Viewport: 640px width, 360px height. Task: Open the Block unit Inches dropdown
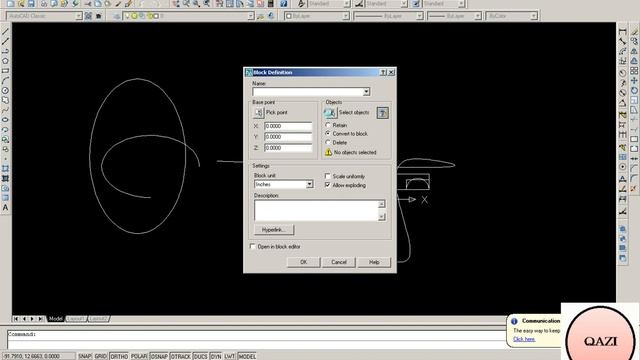pos(309,184)
